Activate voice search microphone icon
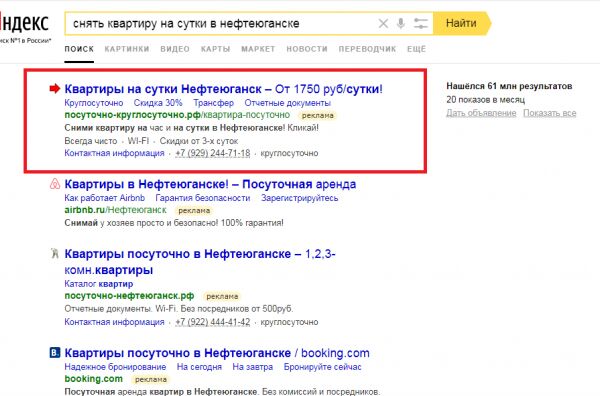 401,24
